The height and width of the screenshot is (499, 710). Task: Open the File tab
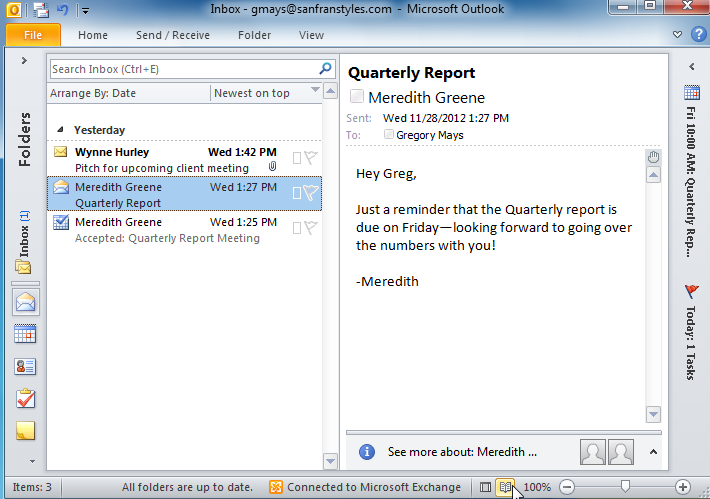pyautogui.click(x=33, y=35)
